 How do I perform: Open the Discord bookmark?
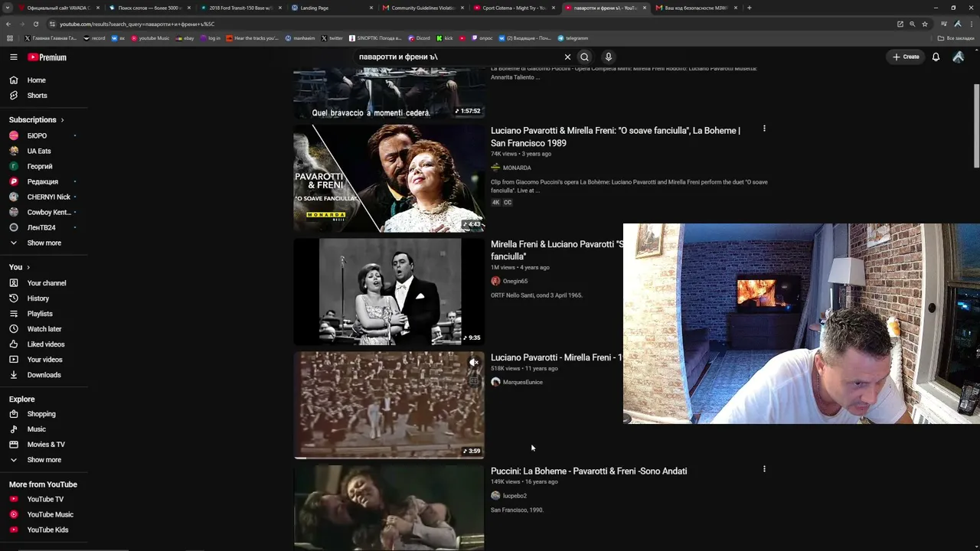pos(420,37)
